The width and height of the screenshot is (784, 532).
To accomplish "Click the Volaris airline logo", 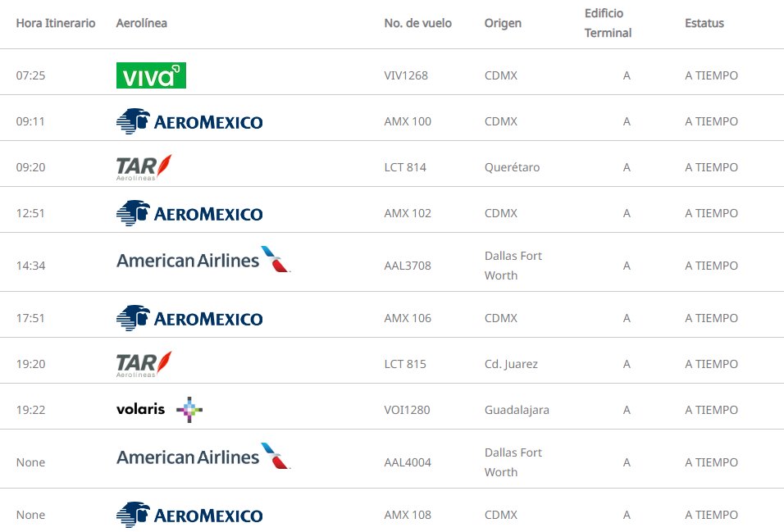I will [x=159, y=409].
